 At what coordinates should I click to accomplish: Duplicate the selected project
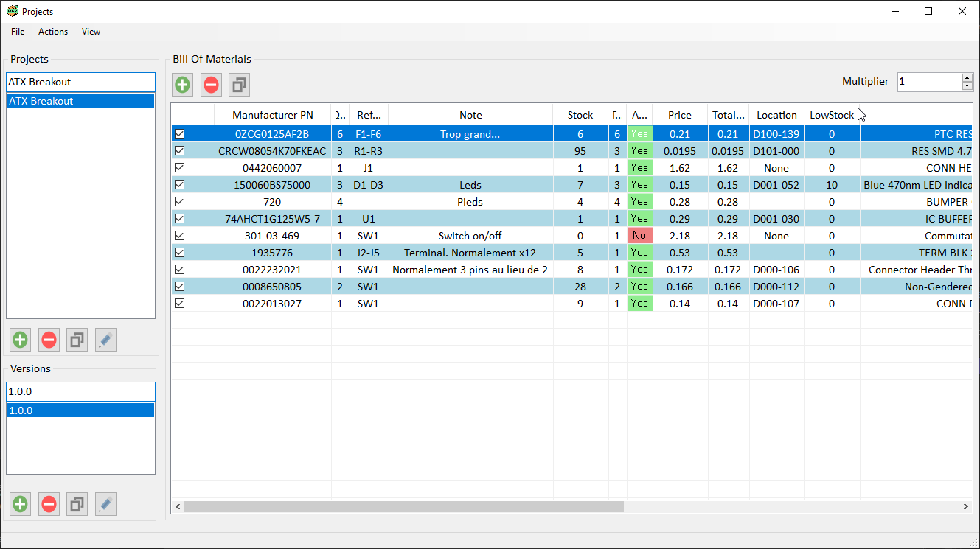(x=77, y=340)
